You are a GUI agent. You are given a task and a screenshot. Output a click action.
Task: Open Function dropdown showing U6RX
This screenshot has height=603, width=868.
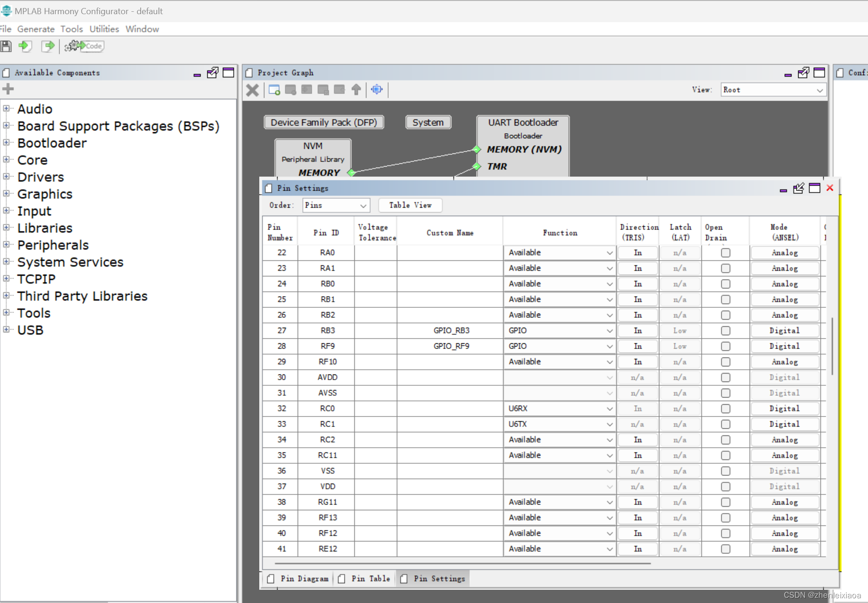560,408
